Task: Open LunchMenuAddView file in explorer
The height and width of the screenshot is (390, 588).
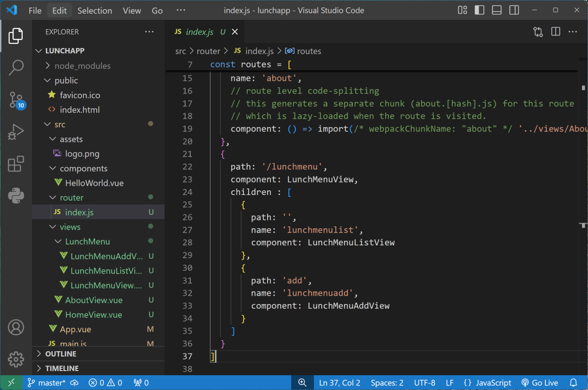Action: coord(99,256)
